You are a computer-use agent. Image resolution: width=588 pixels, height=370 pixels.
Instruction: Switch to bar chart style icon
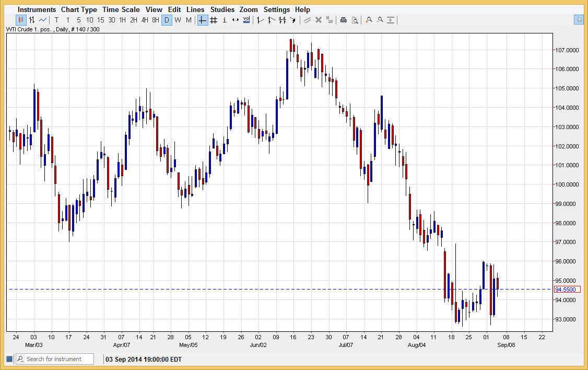tap(32, 20)
